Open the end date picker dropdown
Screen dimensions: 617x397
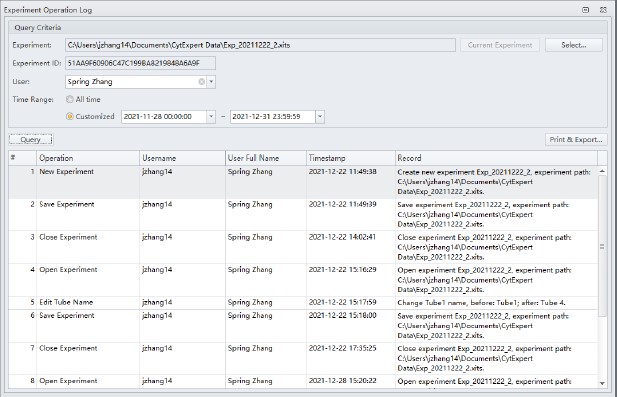point(320,116)
